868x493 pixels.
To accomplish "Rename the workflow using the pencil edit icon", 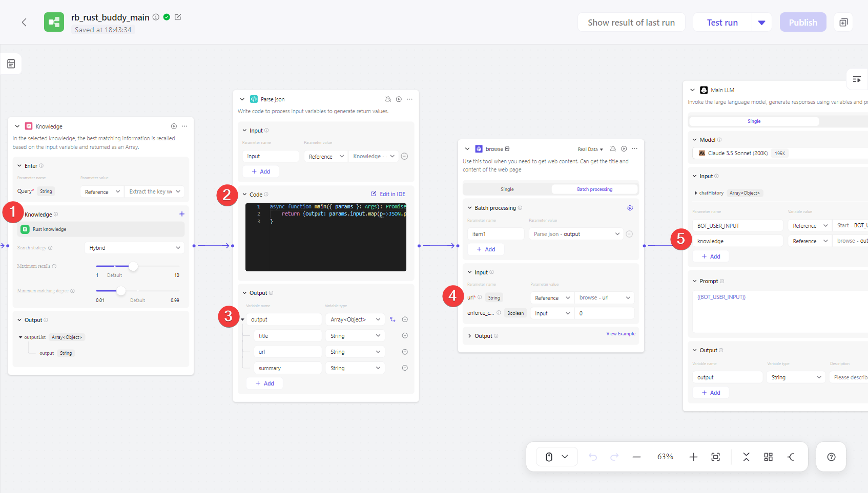I will click(178, 17).
